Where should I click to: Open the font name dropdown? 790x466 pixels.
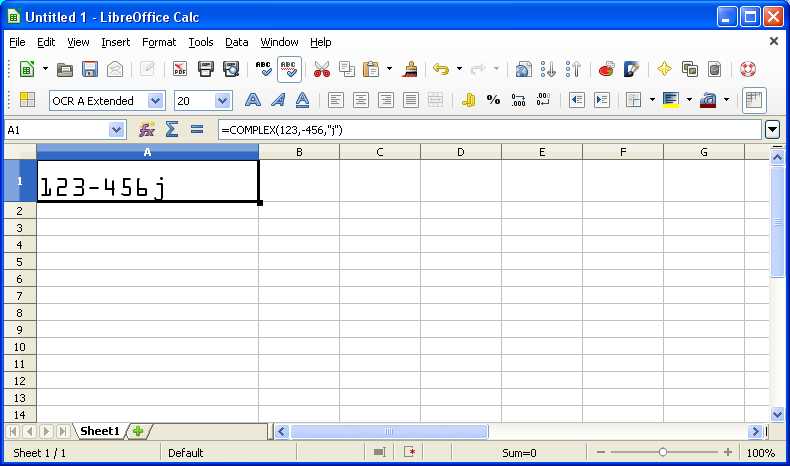(155, 100)
